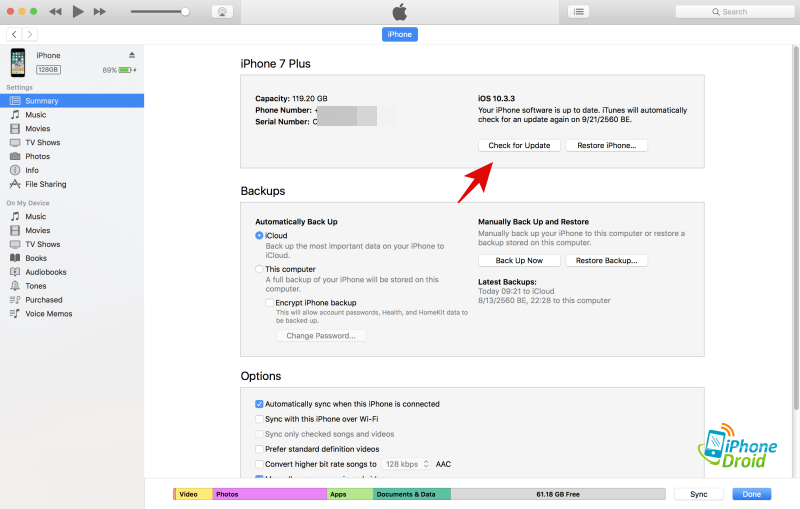Click the Restore Backup... button
The width and height of the screenshot is (800, 509).
coord(607,261)
